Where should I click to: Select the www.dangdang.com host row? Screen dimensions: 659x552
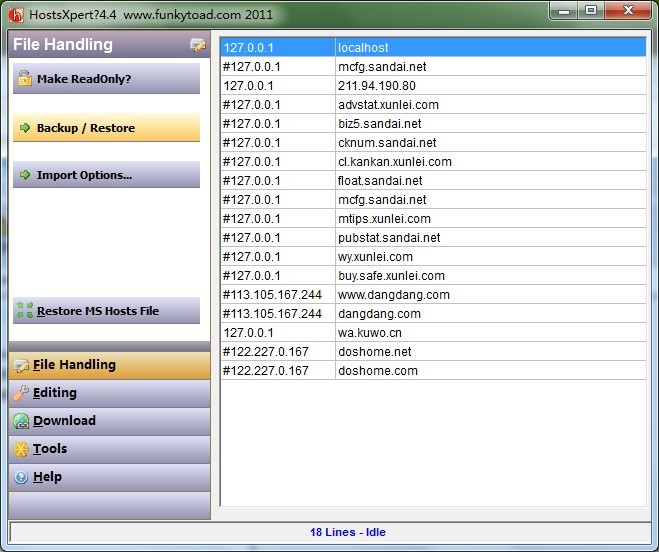(x=432, y=295)
